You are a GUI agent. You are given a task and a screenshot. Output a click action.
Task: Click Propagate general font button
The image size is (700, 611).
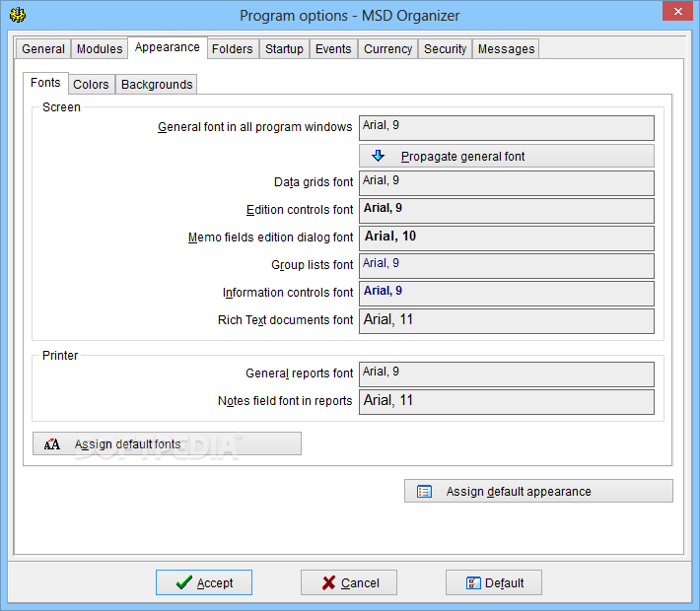[x=507, y=156]
